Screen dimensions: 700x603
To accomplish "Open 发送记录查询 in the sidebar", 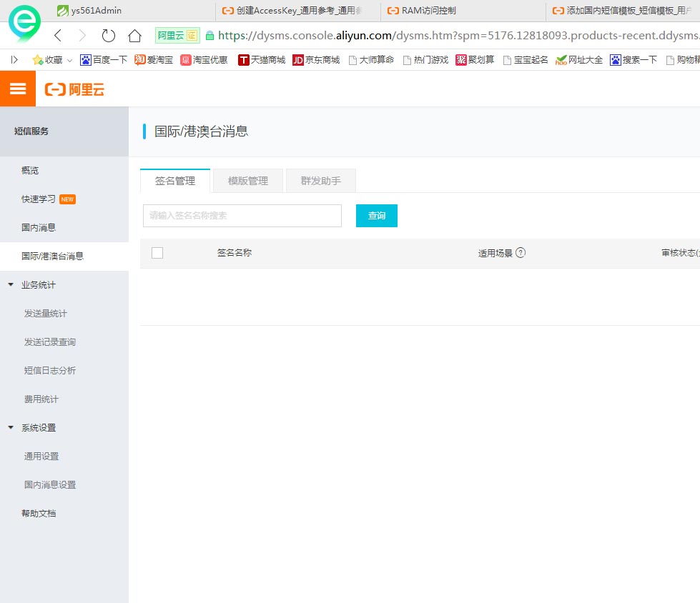I will click(x=64, y=342).
